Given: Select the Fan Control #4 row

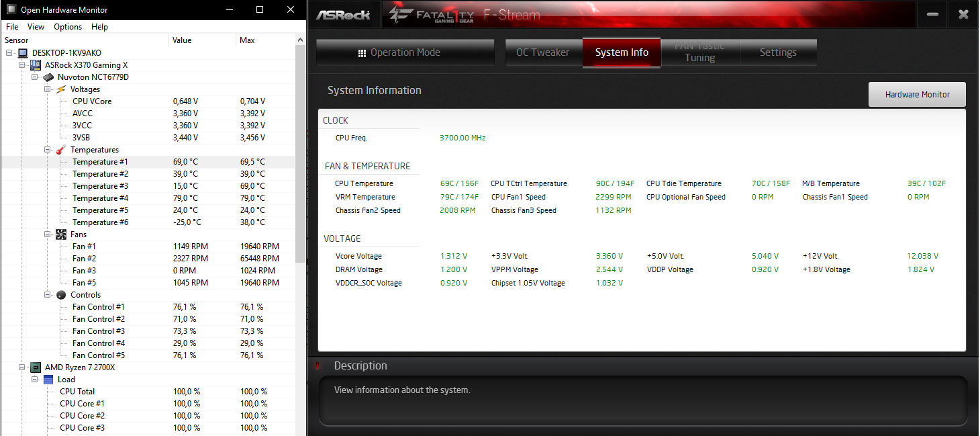Looking at the screenshot, I should click(148, 343).
